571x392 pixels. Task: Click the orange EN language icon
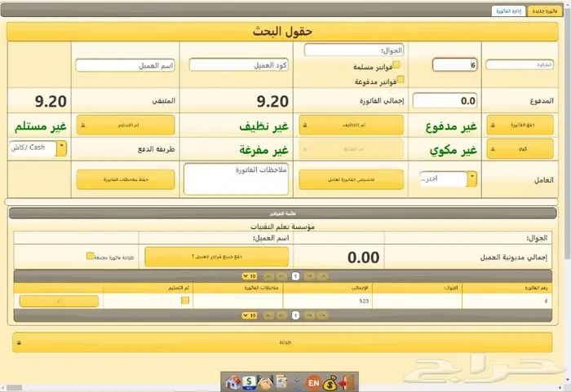(312, 381)
